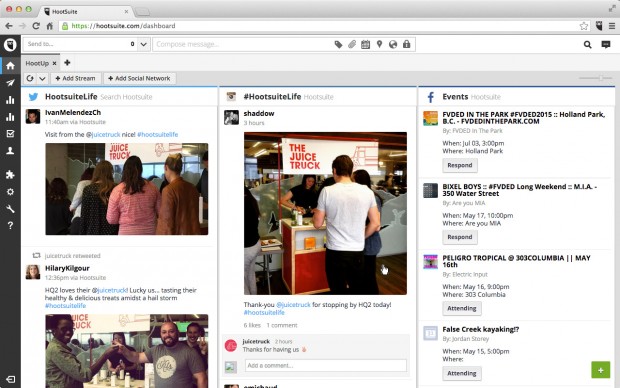The height and width of the screenshot is (388, 620).
Task: Open Help question mark icon
Action: pyautogui.click(x=10, y=225)
